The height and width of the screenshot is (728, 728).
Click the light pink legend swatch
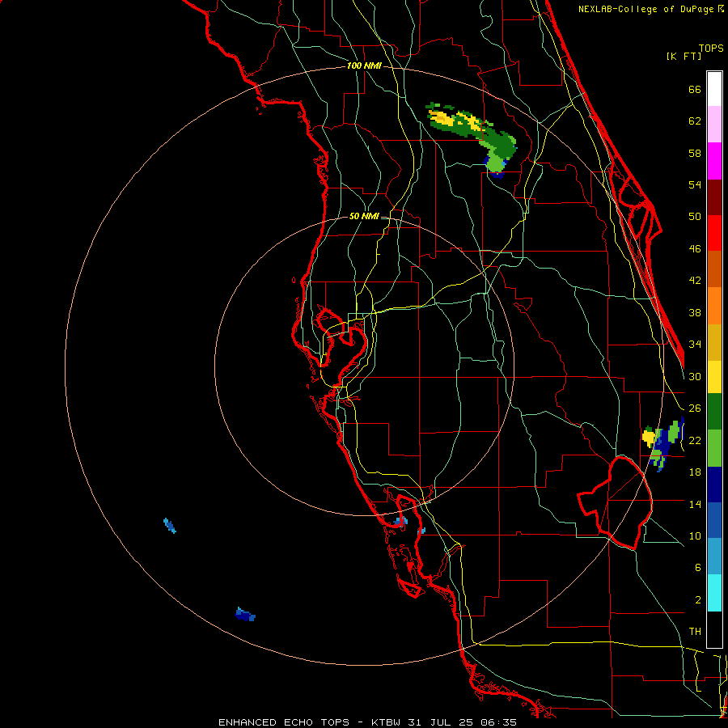pos(714,125)
